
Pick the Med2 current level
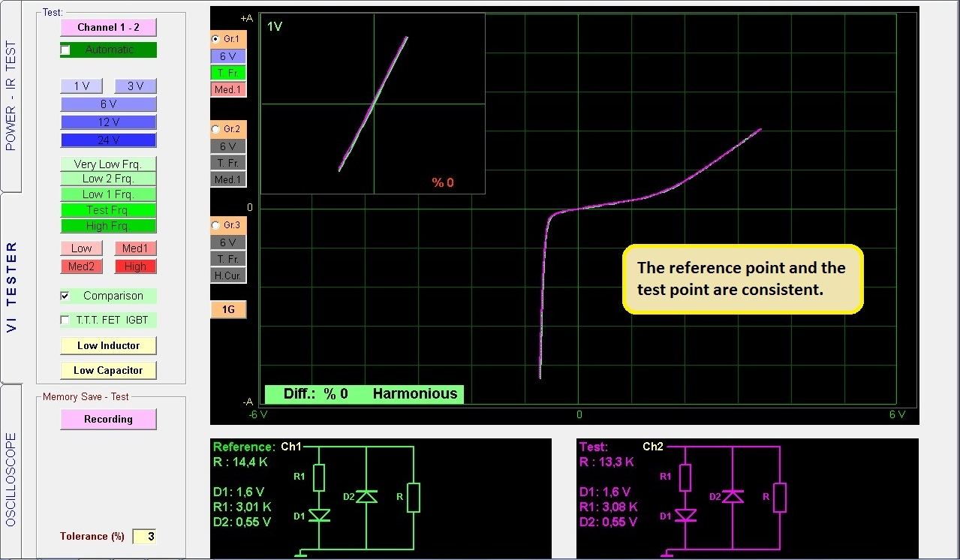pos(81,266)
